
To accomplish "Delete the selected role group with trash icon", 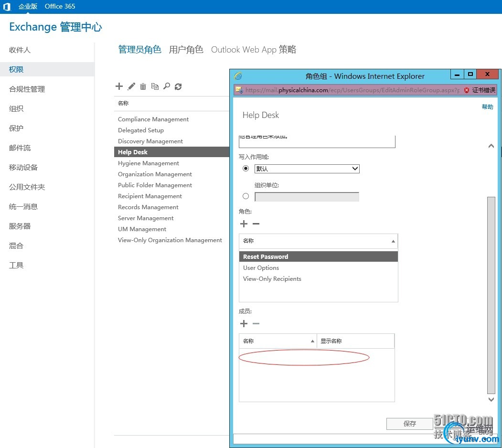I will (x=143, y=86).
